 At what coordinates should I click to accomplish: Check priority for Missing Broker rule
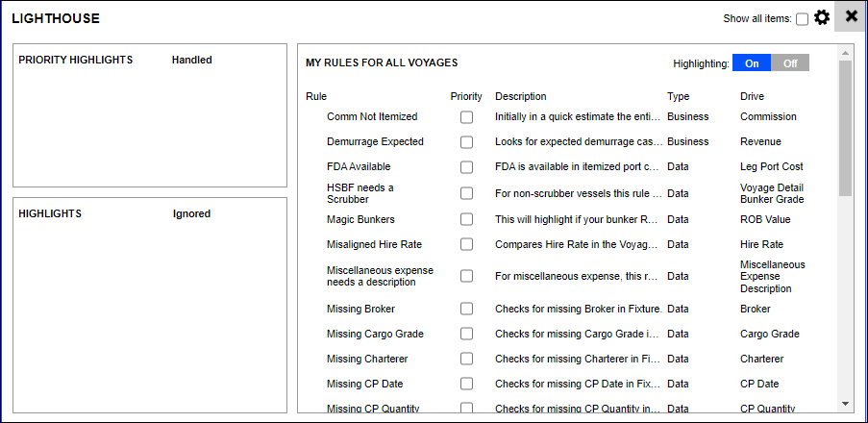[x=466, y=310]
